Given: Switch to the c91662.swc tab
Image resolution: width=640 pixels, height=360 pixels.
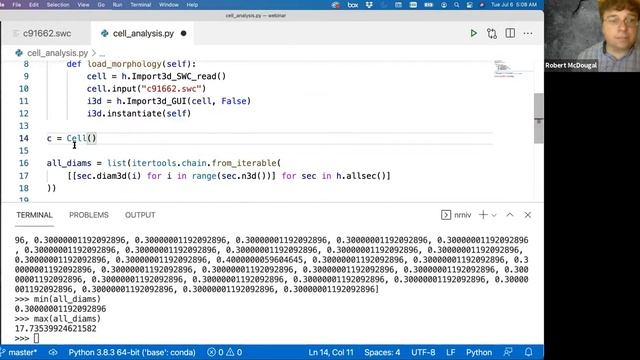Looking at the screenshot, I should [x=47, y=33].
